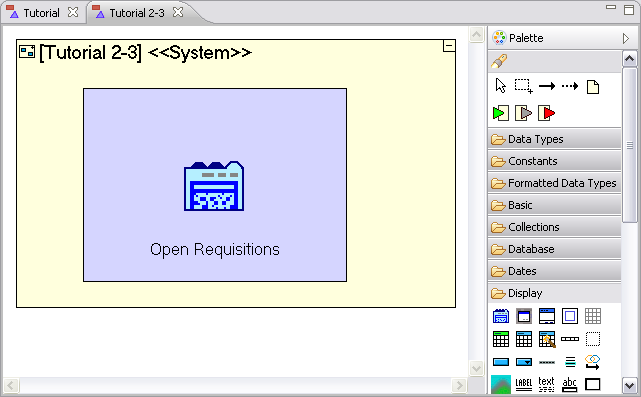Click the red end-point icon
Viewport: 641px width, 397px height.
547,113
